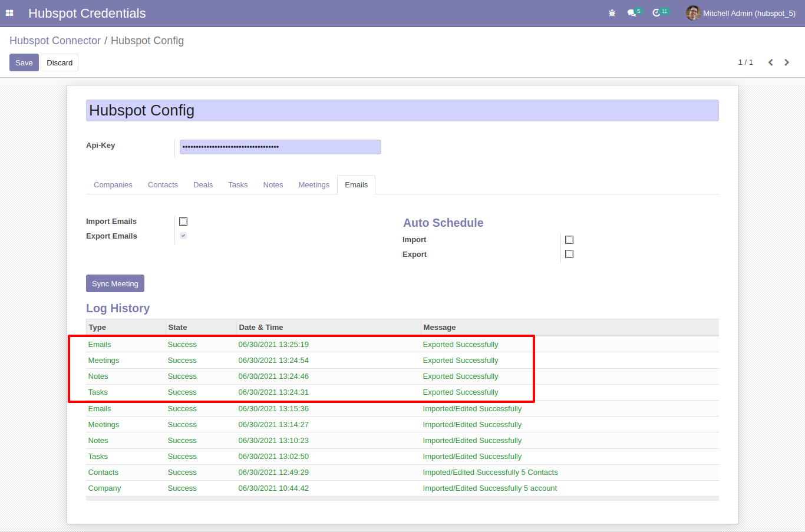Toggle the Export Emails checkbox

(183, 236)
